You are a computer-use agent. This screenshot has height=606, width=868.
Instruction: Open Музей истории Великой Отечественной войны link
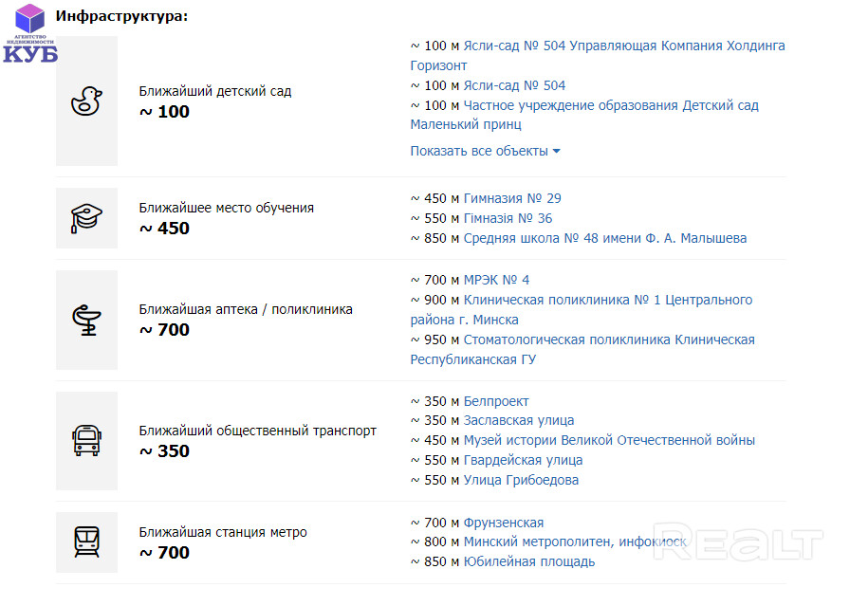pos(609,440)
